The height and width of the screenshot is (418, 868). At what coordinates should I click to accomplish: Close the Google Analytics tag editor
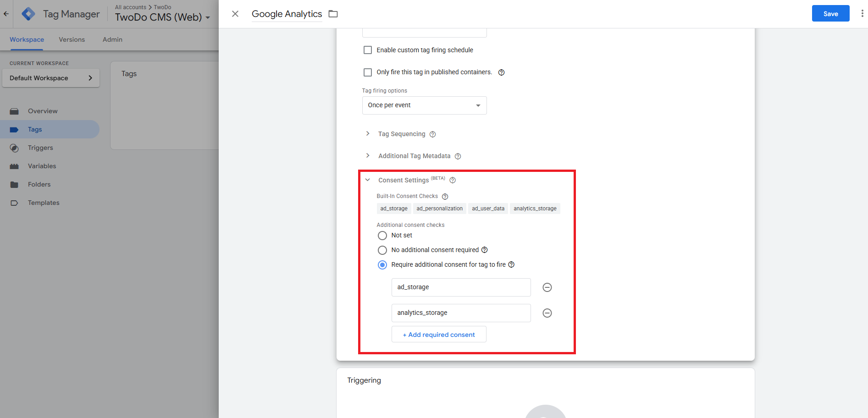pos(235,14)
